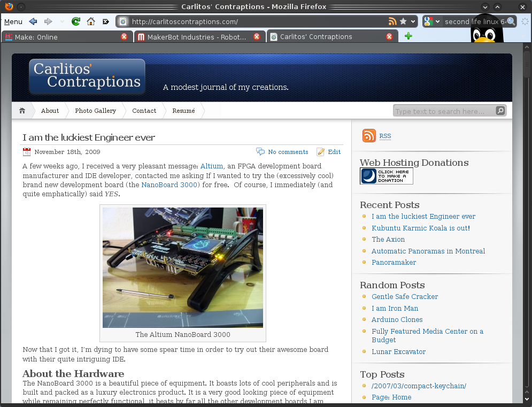
Task: Click the Altium NanoBoard 3000 photo
Action: tap(183, 267)
